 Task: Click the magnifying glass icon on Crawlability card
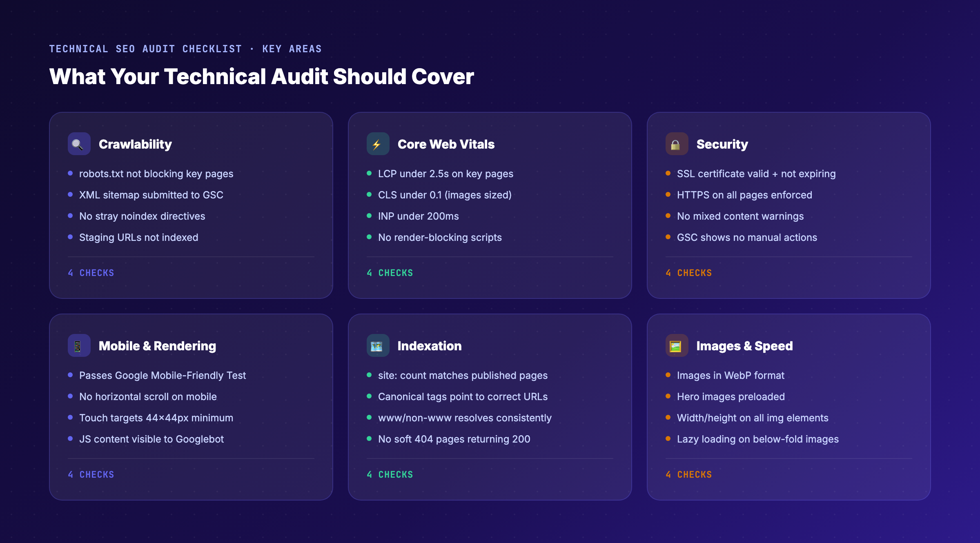pos(79,144)
